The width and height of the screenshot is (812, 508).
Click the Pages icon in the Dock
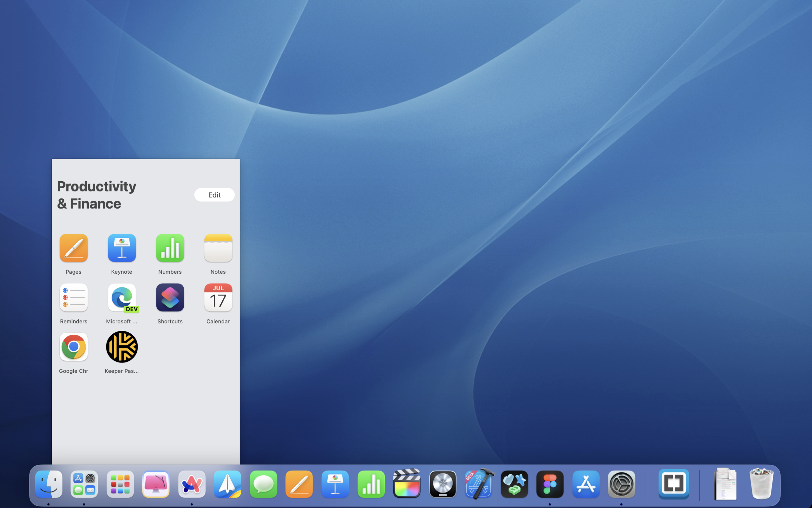click(299, 484)
